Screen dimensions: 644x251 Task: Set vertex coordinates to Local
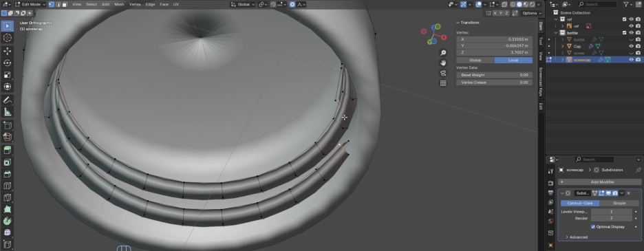(x=513, y=60)
